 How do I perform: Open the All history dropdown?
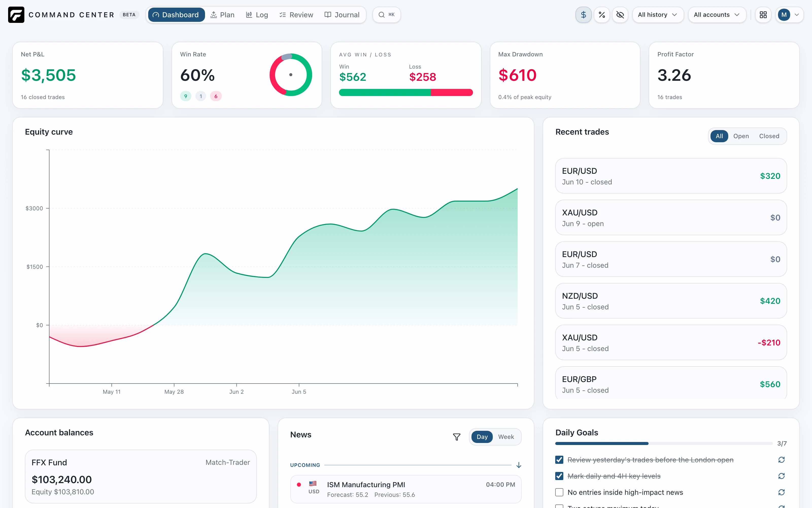(x=658, y=15)
